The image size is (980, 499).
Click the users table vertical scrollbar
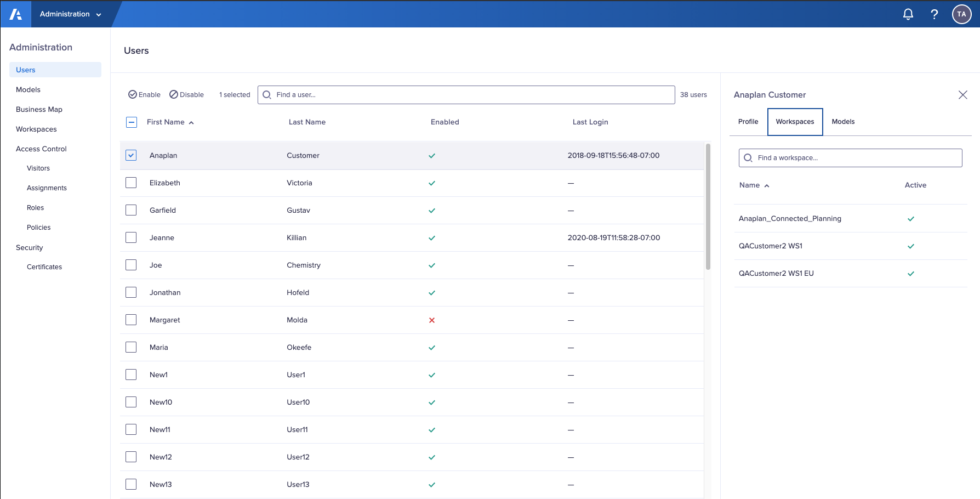708,207
